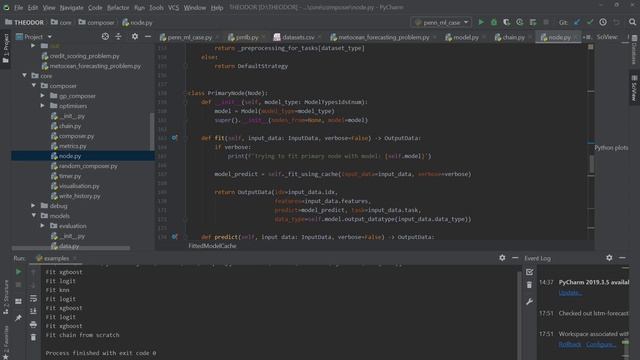Click the THEODOR project breadcrumb
The image size is (640, 360).
click(24, 22)
